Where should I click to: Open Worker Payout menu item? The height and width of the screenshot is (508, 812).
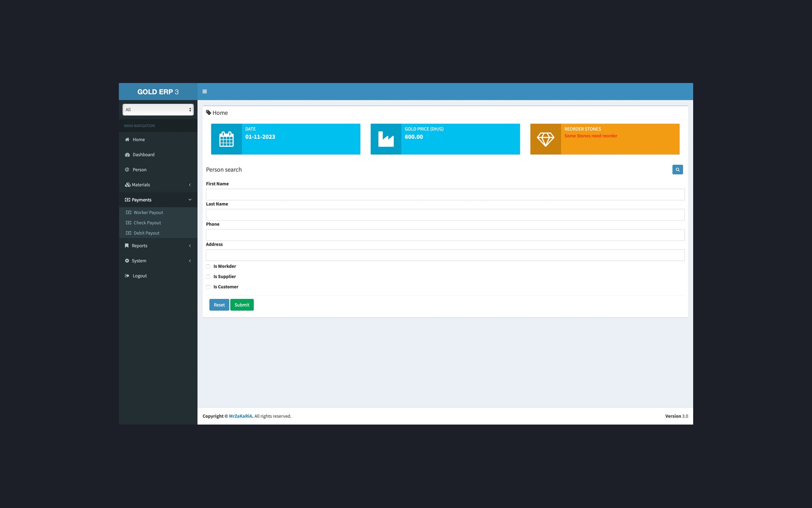[x=148, y=213]
